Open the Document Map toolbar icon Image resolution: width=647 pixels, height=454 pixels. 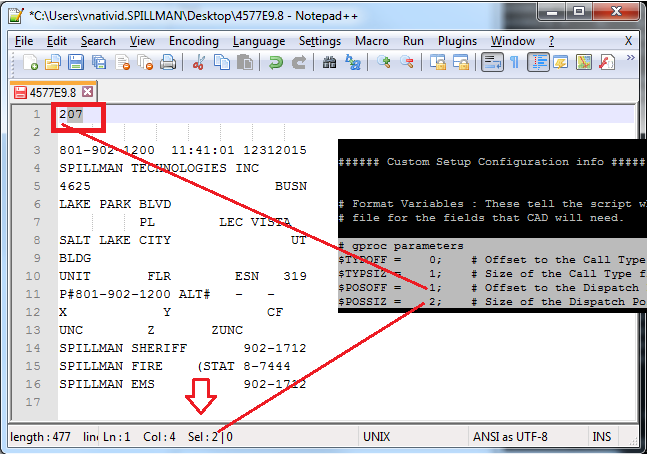(x=584, y=63)
